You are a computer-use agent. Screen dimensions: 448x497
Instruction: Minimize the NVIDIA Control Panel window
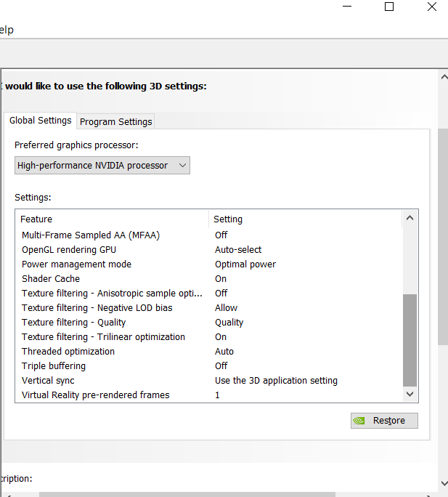click(x=347, y=7)
